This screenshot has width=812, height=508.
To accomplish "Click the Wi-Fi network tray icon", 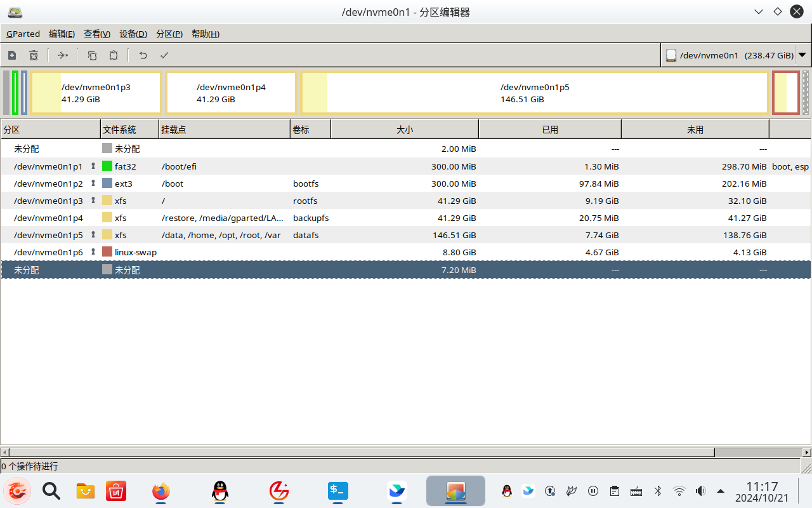I will 679,491.
